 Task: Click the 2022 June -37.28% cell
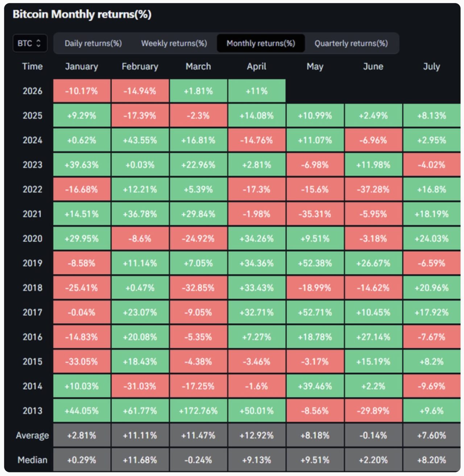point(373,189)
